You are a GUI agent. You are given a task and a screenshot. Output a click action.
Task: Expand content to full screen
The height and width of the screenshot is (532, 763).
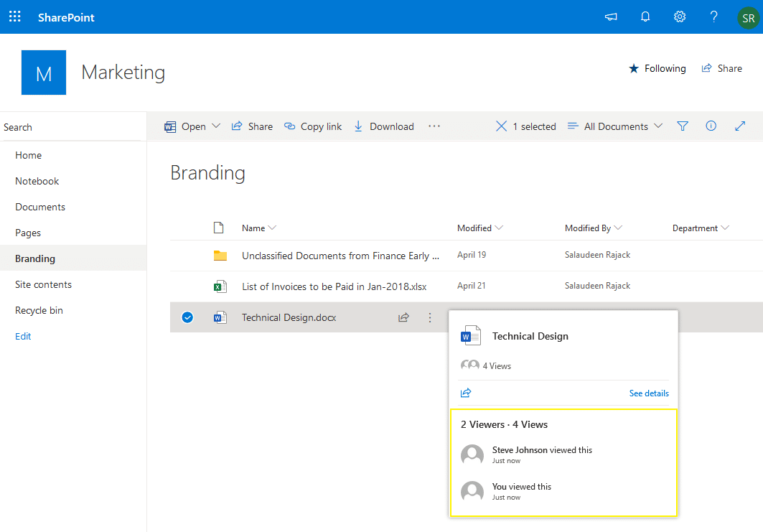(740, 126)
